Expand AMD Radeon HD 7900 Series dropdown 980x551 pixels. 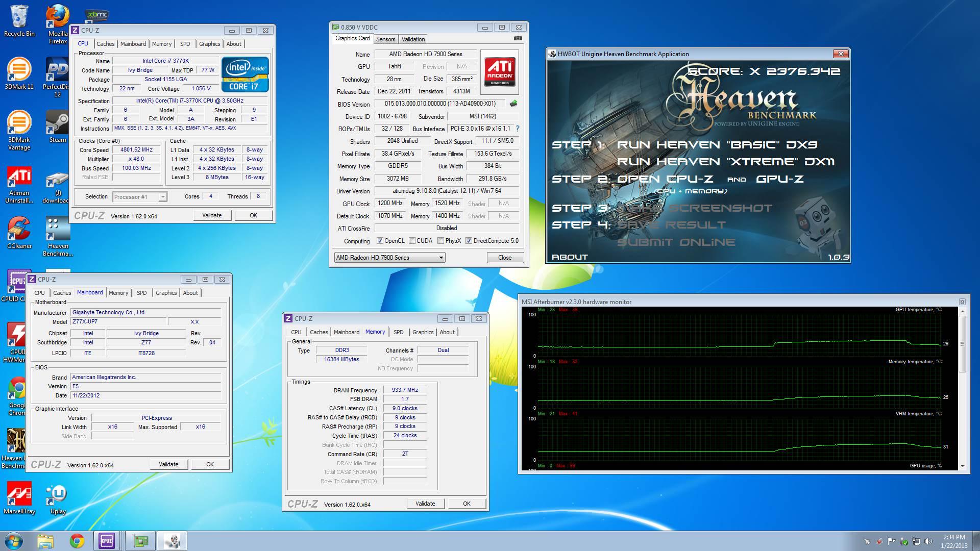point(441,258)
